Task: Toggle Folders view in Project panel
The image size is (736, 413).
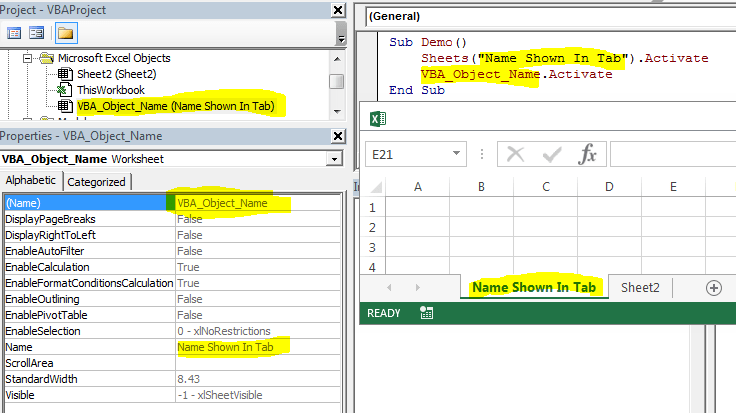Action: (66, 33)
